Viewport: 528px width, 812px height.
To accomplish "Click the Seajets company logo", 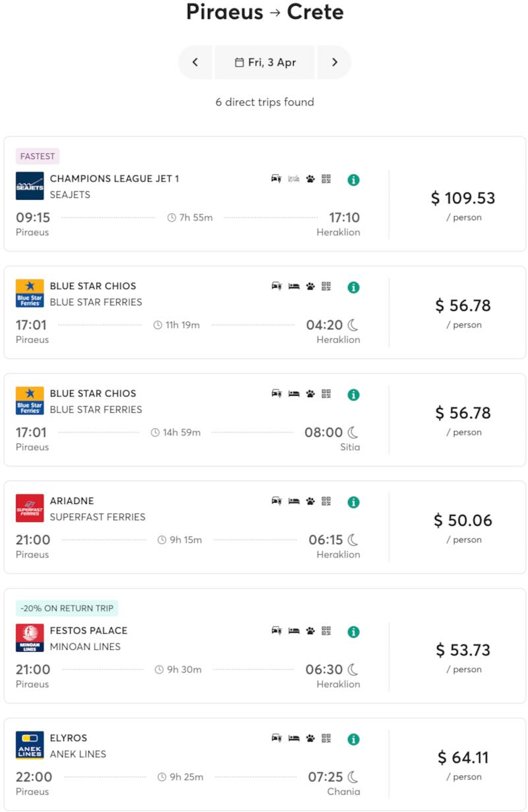I will pyautogui.click(x=30, y=186).
